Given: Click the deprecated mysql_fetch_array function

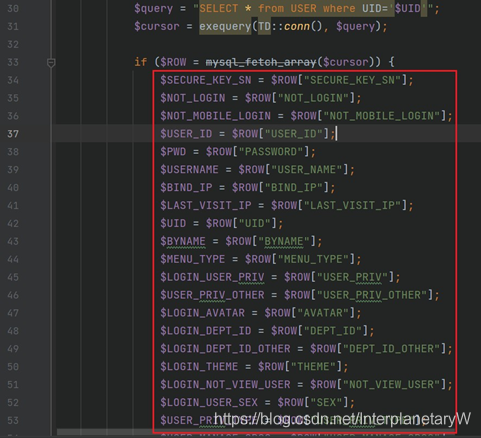Looking at the screenshot, I should 261,62.
